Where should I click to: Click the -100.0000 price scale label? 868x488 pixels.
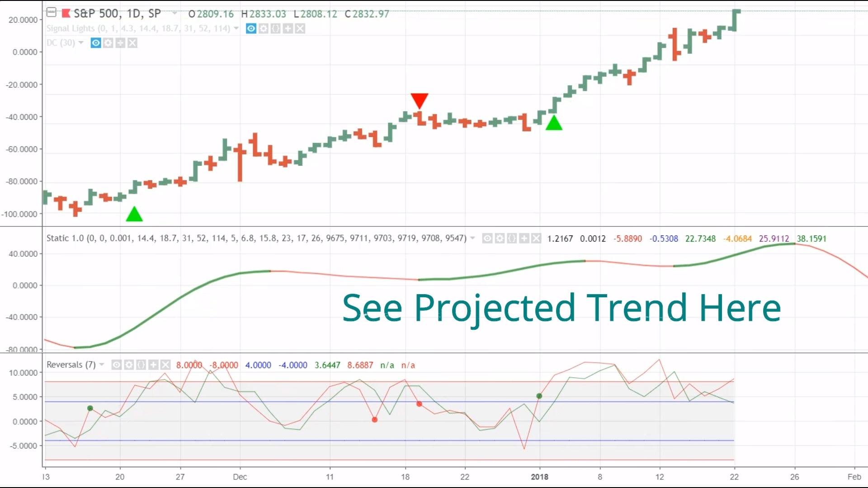pyautogui.click(x=19, y=214)
